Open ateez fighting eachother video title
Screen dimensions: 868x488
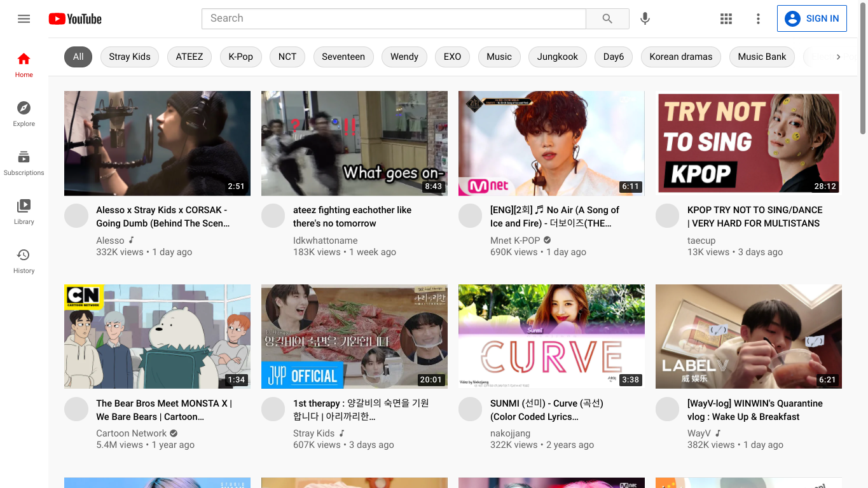[x=352, y=216]
